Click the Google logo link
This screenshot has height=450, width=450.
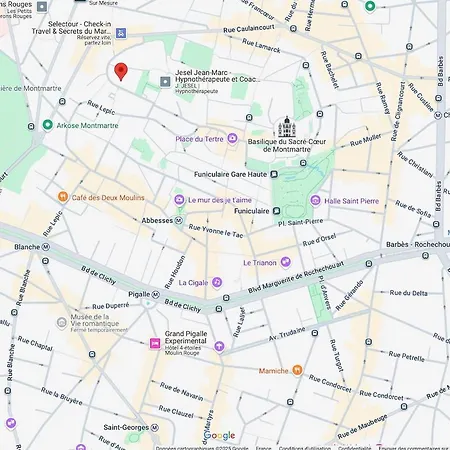point(219,436)
